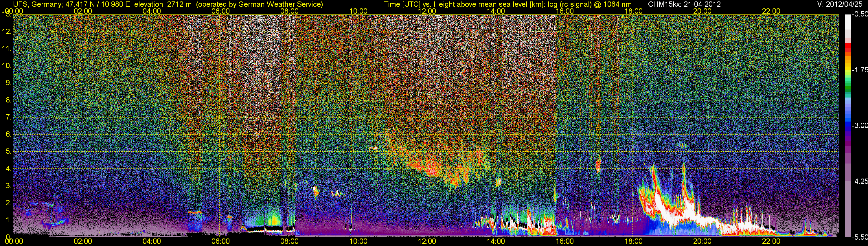Click the 3 km height axis label
The width and height of the screenshot is (868, 246).
[x=9, y=186]
